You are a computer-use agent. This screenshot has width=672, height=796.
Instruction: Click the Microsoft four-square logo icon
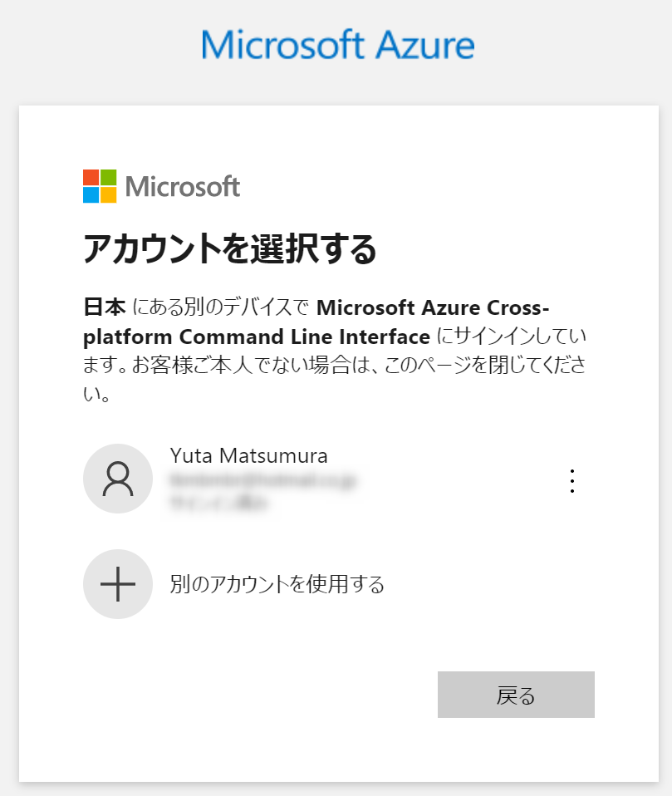[x=100, y=185]
